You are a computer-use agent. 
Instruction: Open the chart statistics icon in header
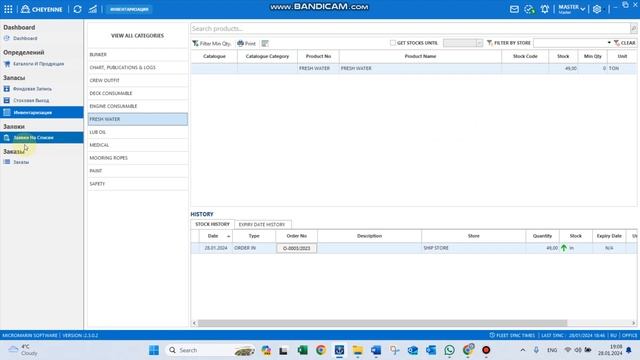pos(93,9)
